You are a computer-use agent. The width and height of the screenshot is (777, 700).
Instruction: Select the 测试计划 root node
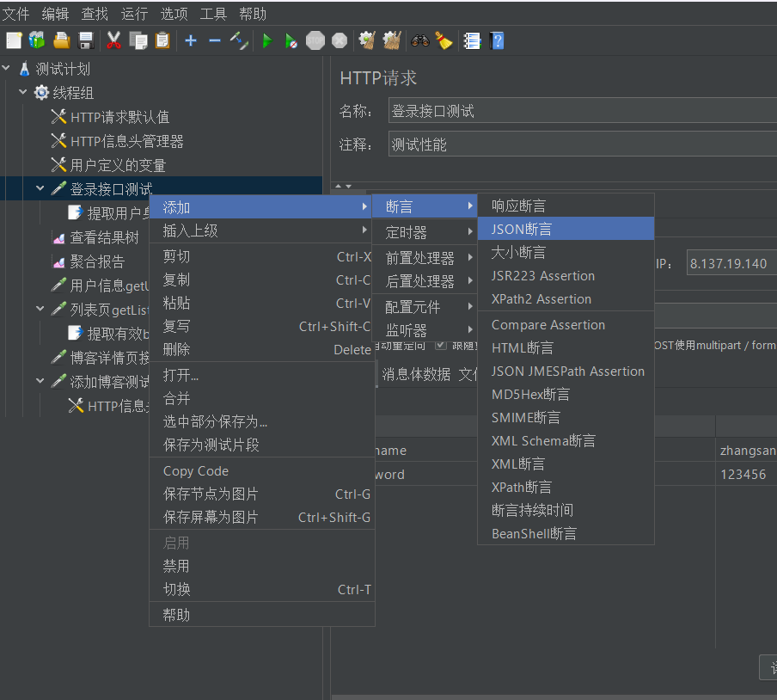pos(54,69)
